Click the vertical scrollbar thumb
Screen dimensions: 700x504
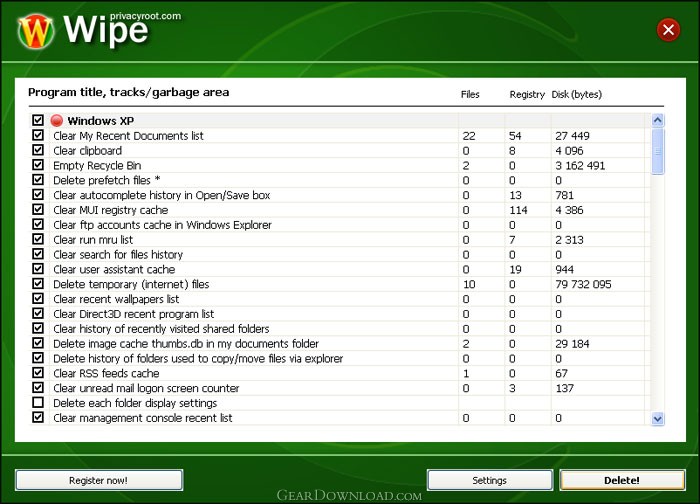tap(658, 151)
